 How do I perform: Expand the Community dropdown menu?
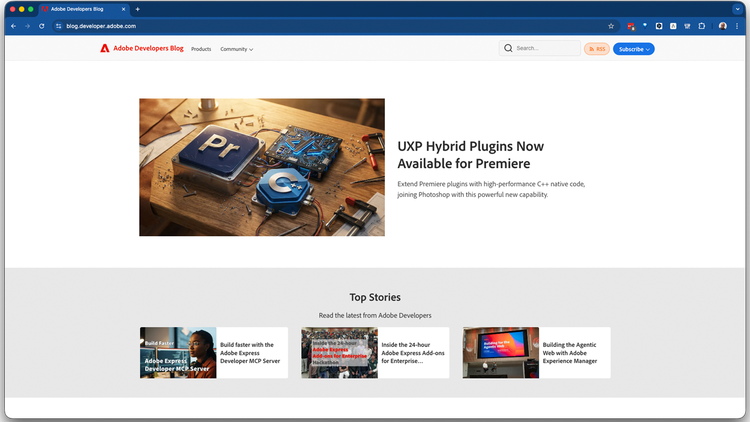coord(237,49)
